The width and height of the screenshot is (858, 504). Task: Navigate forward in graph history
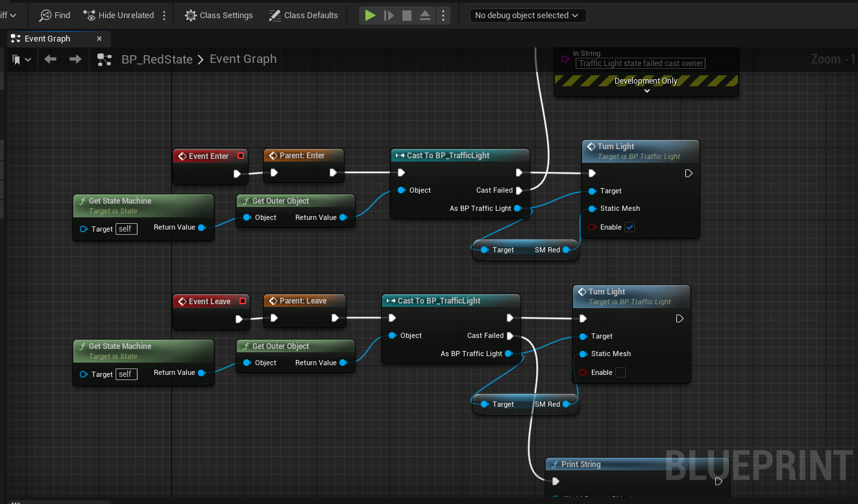75,59
